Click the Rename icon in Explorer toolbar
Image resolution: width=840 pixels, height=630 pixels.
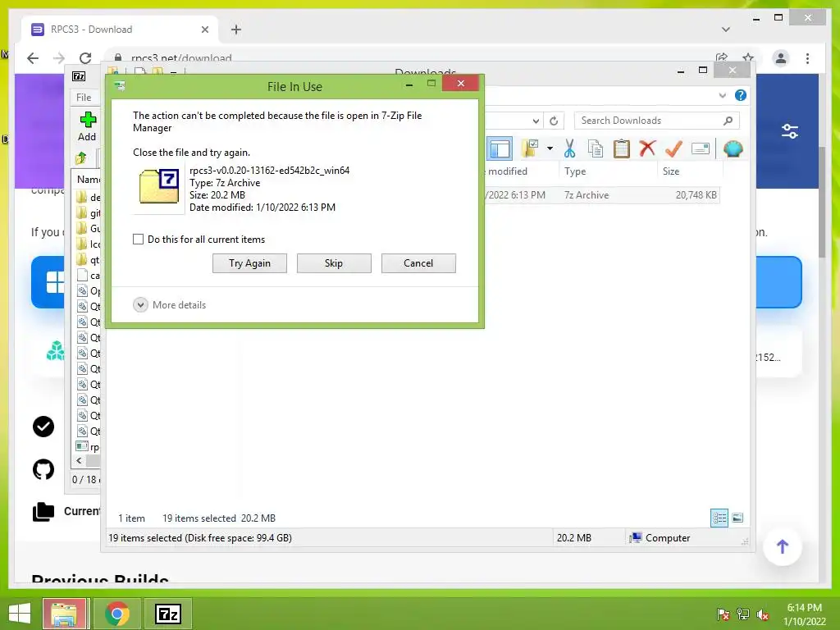tap(701, 148)
